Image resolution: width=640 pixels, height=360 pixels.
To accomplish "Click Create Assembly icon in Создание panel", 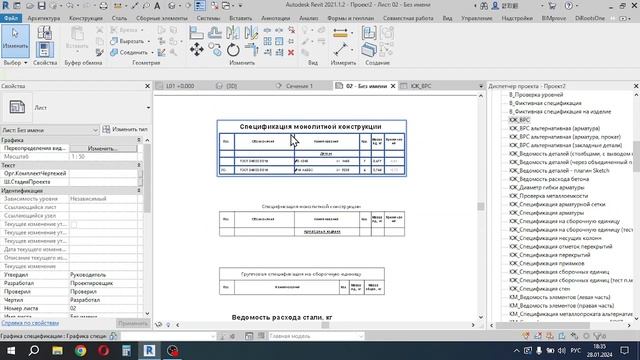I will coord(369,32).
